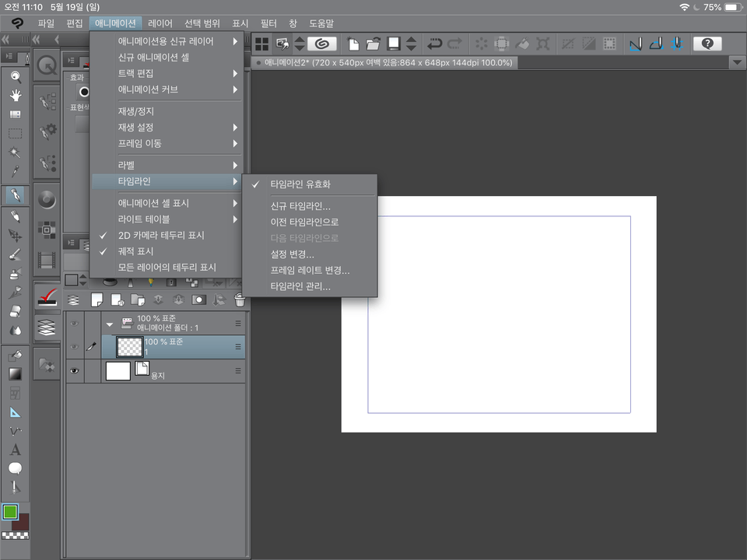
Task: Click the Undo arrow in command bar
Action: click(x=435, y=44)
